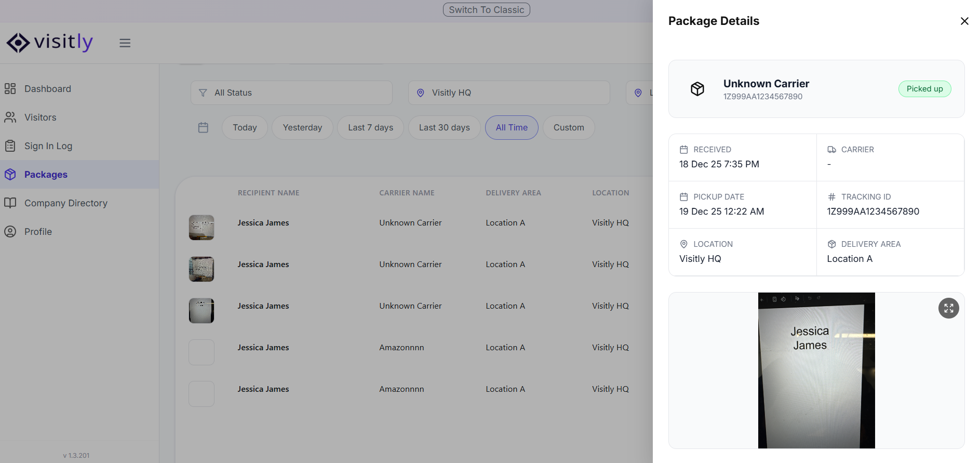Click the Recipient Name column header
980x463 pixels.
[x=269, y=193]
